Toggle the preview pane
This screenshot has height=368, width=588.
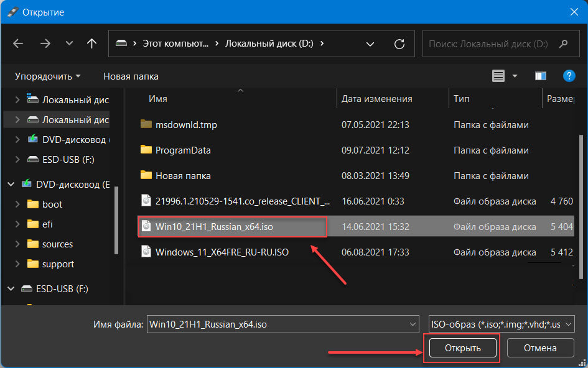point(540,76)
